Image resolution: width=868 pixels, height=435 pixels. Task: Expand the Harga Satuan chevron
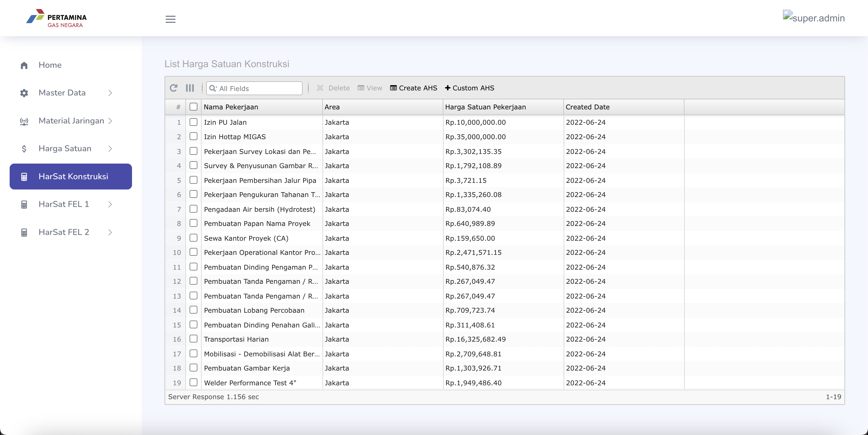(110, 149)
